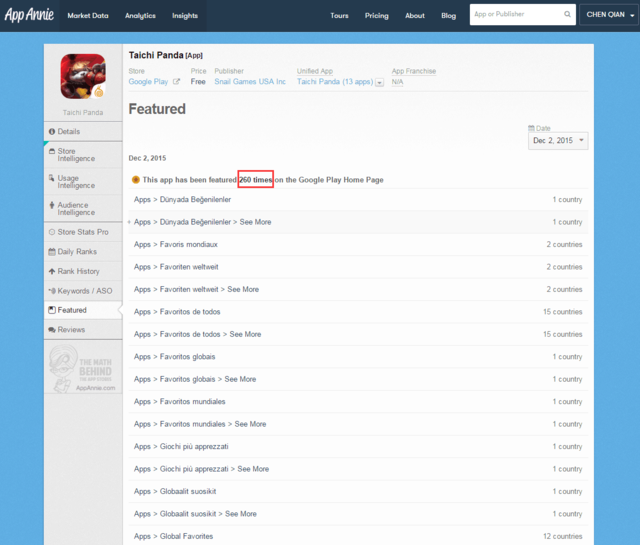Open Daily Ranks in the sidebar
640x545 pixels.
pyautogui.click(x=83, y=251)
